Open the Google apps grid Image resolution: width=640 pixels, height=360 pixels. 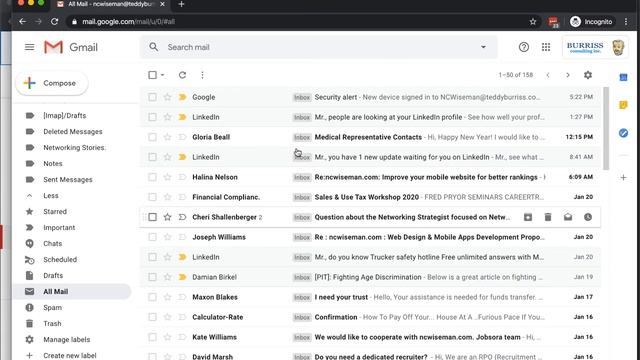[x=546, y=47]
